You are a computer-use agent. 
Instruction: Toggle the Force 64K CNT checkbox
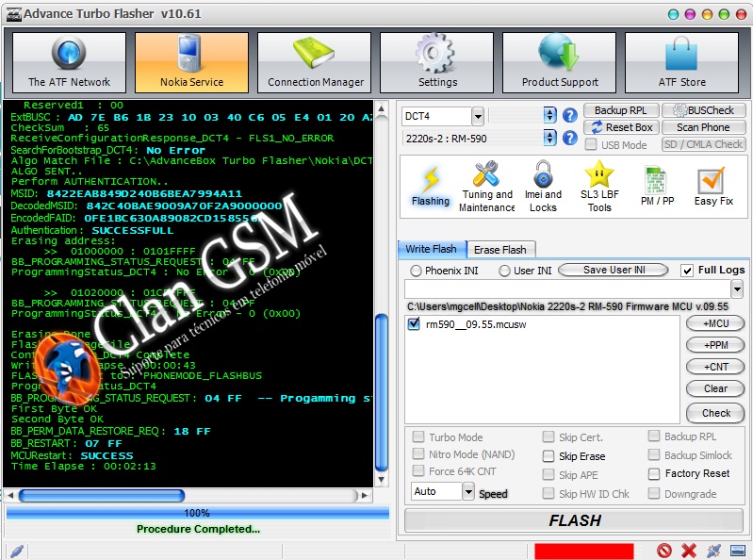(x=418, y=470)
